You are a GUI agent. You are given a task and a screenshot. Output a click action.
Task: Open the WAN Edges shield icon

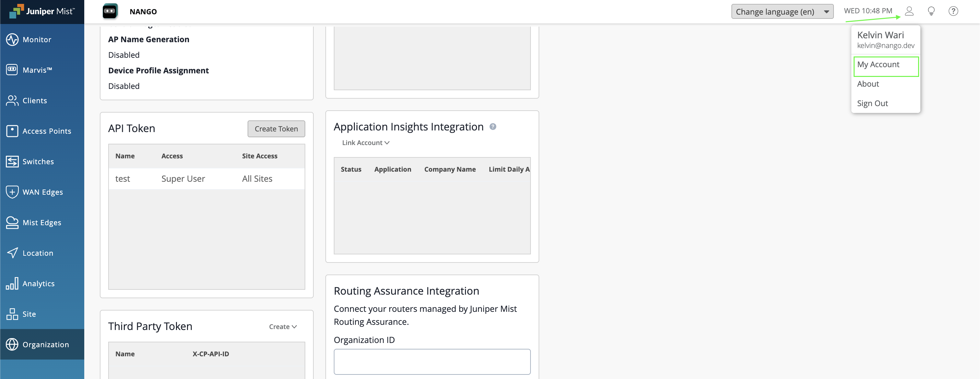point(12,192)
